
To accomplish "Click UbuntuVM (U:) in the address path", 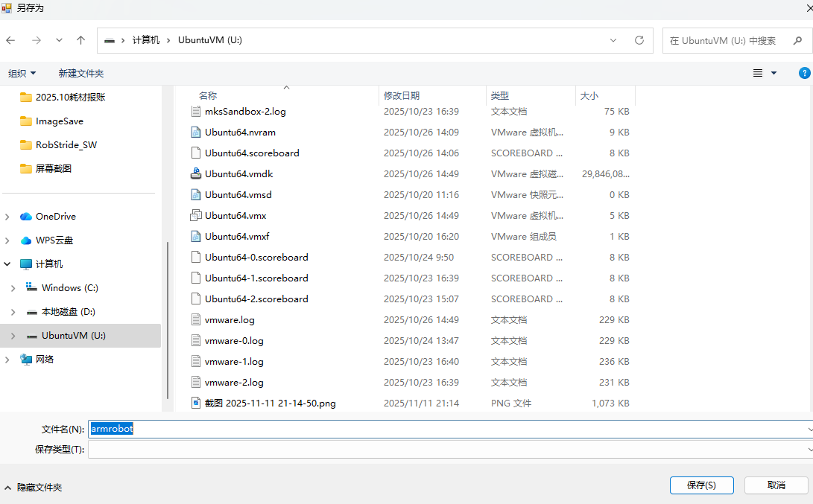I will (x=210, y=40).
